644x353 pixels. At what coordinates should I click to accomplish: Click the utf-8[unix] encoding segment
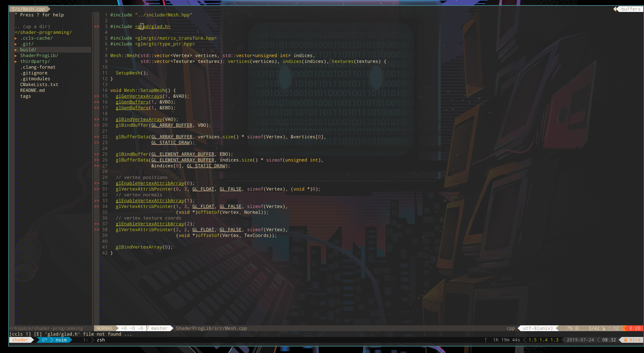(x=538, y=328)
